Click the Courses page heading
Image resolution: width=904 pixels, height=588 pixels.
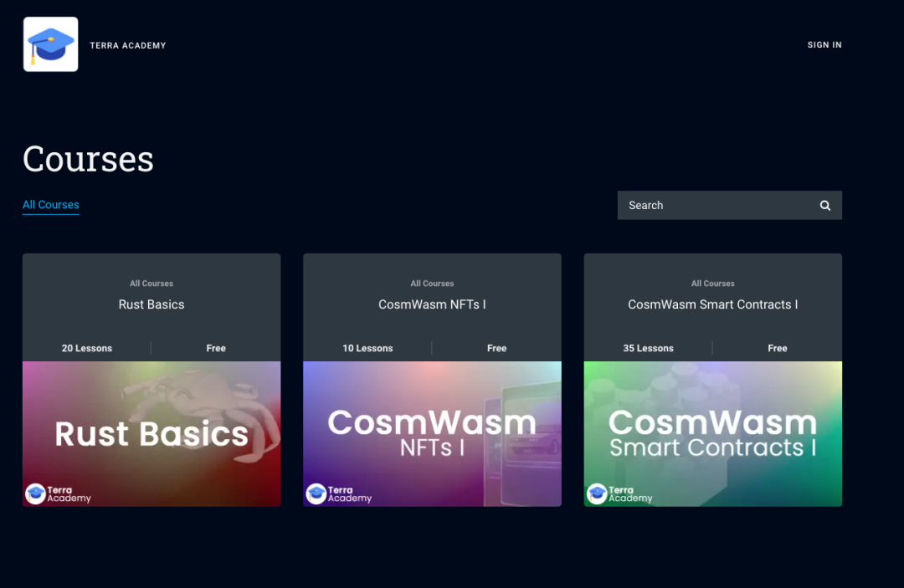(x=88, y=158)
